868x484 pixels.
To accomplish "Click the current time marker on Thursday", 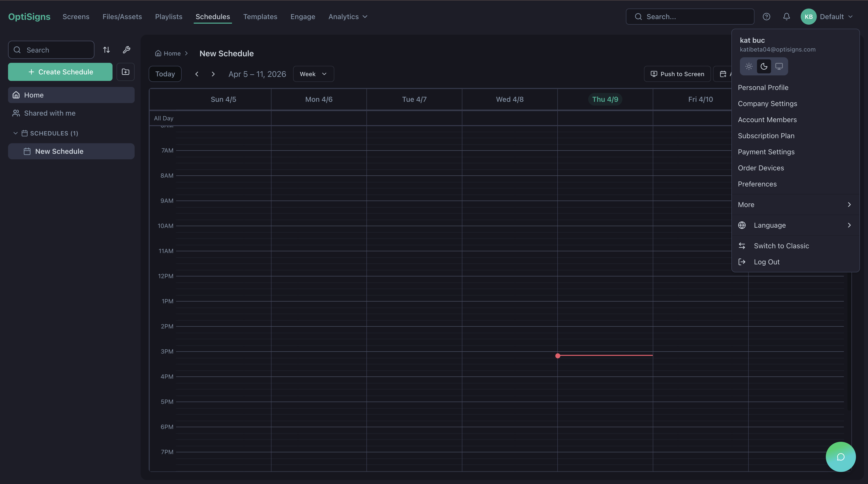I will (x=558, y=356).
